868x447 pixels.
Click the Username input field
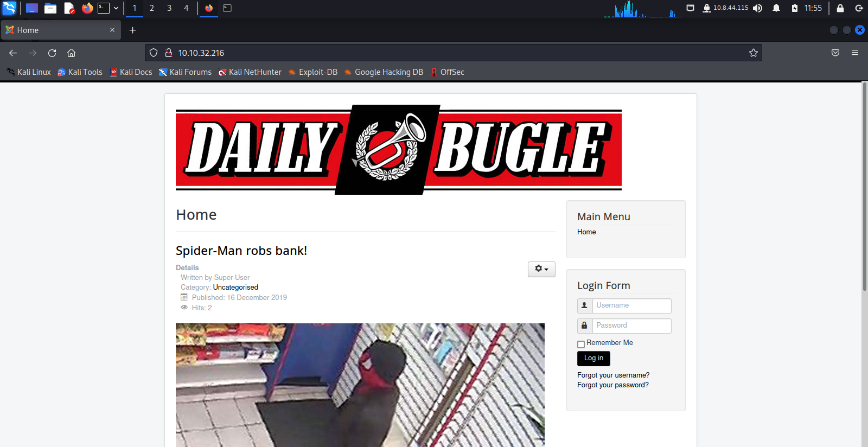point(631,306)
